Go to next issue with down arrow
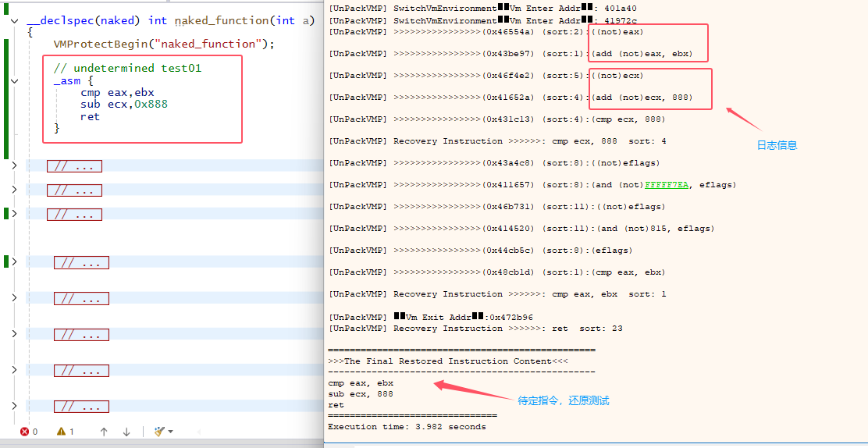The height and width of the screenshot is (448, 868). [126, 432]
